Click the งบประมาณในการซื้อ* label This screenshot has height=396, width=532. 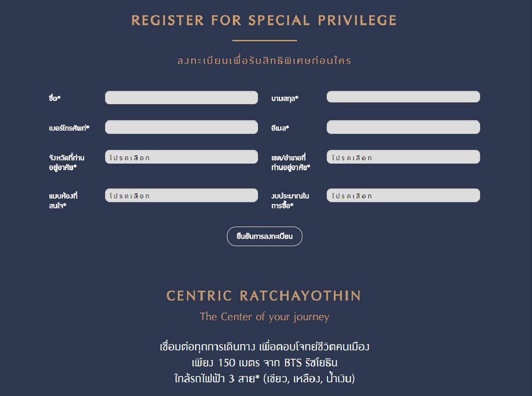click(290, 200)
